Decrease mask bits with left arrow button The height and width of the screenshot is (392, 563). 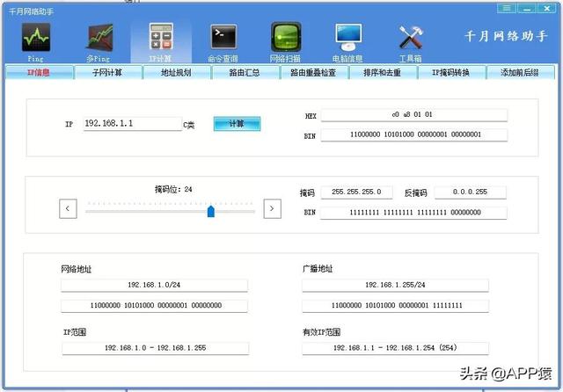pyautogui.click(x=69, y=208)
